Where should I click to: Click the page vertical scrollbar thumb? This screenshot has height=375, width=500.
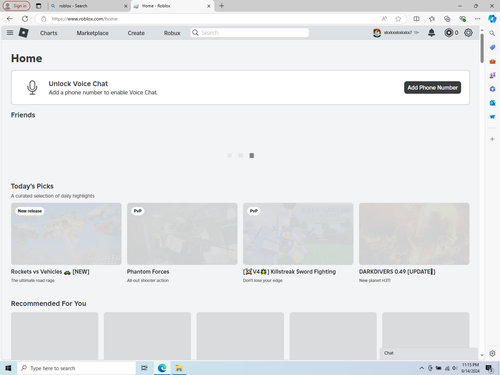[482, 48]
